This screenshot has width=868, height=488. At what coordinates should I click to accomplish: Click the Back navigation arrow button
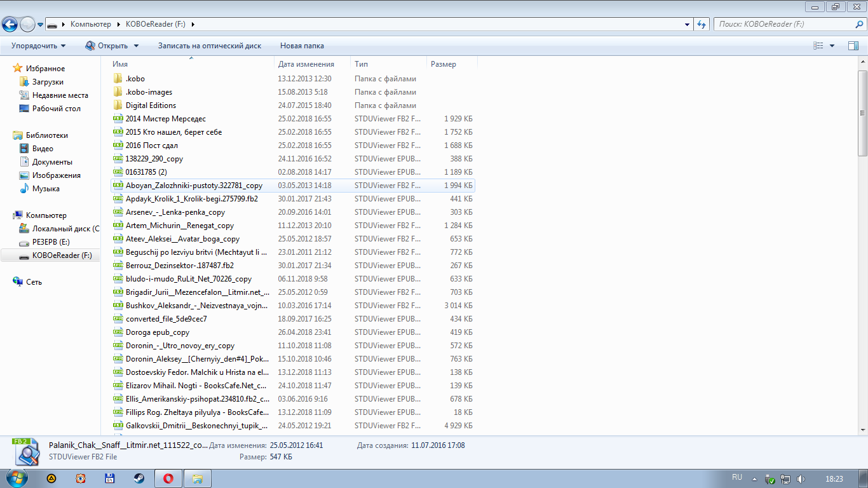(10, 25)
